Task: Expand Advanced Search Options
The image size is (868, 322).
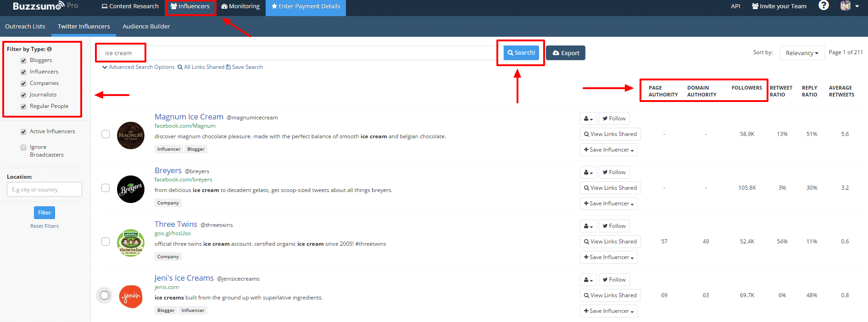Action: (139, 67)
